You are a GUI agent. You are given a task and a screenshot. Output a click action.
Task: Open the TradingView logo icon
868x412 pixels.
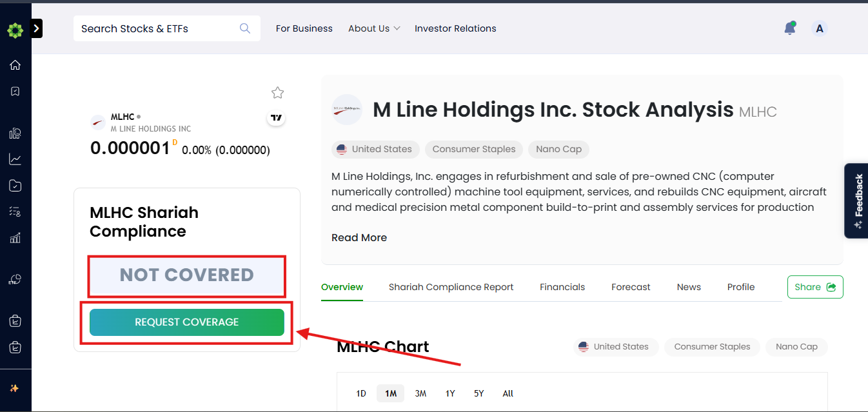tap(277, 118)
